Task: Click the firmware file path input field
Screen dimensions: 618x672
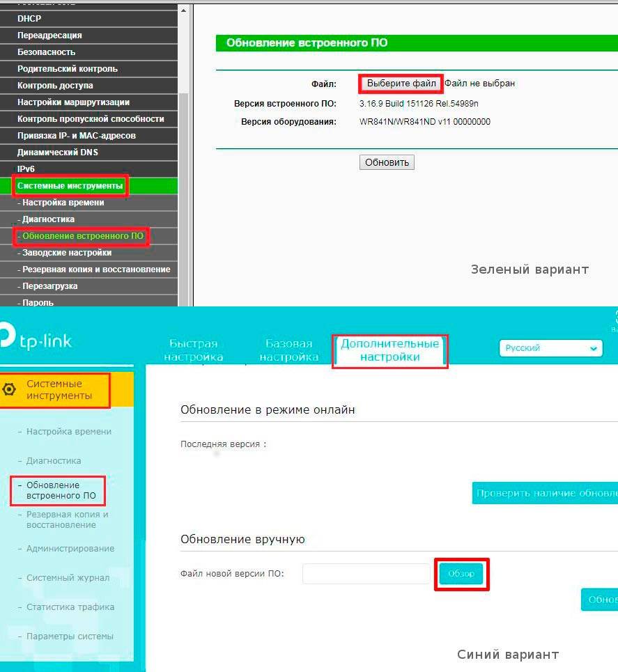Action: point(366,574)
